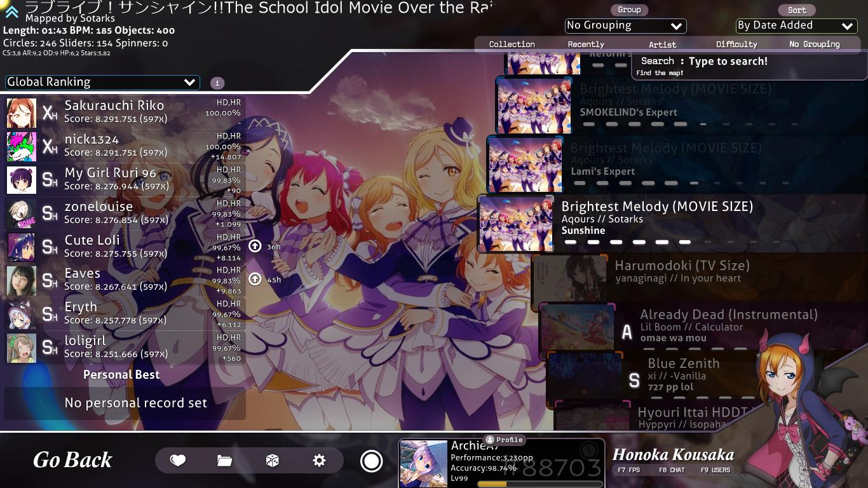Click the heart favorites icon
The image size is (868, 488).
178,461
